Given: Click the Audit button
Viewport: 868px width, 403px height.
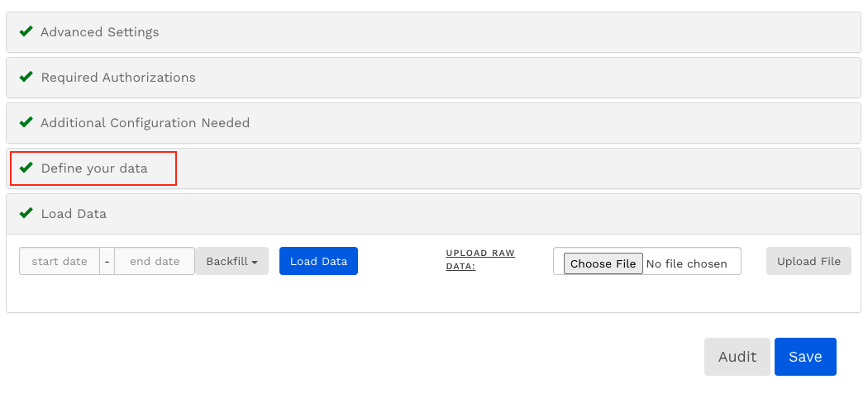Looking at the screenshot, I should tap(737, 357).
